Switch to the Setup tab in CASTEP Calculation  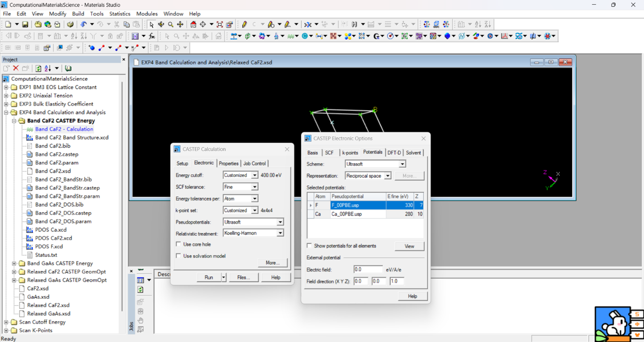point(182,164)
